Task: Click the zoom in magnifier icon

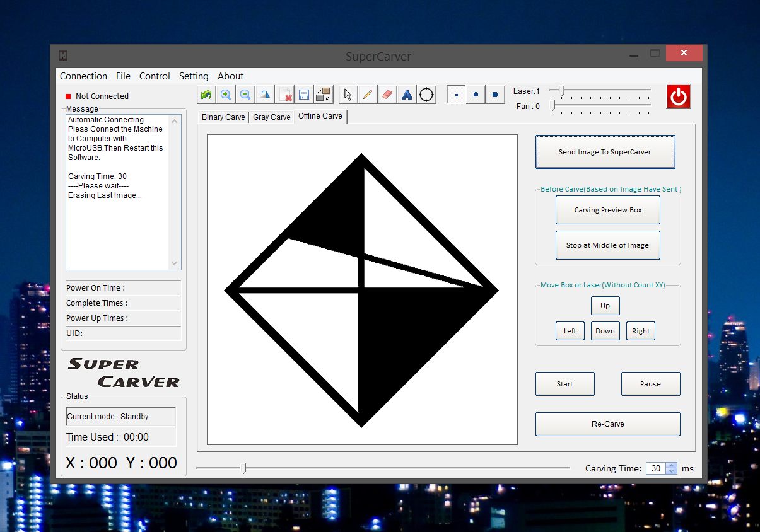Action: [x=225, y=95]
